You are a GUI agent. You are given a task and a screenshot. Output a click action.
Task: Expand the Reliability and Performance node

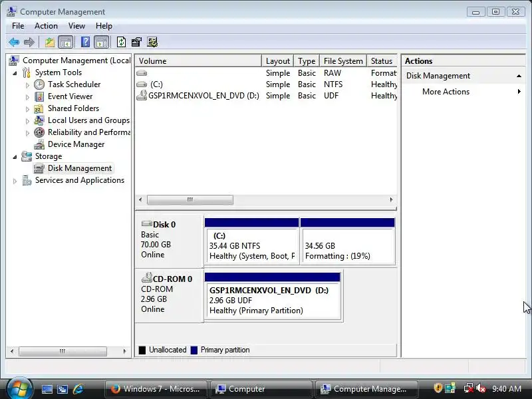(x=27, y=133)
